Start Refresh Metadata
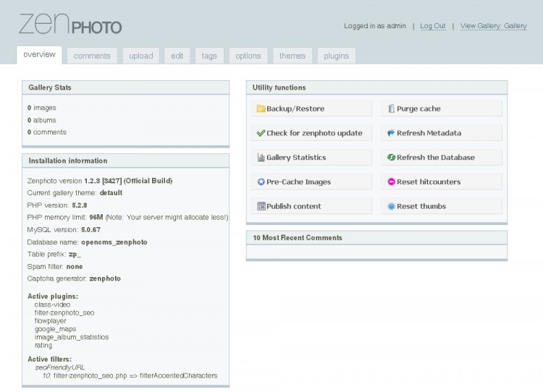 point(442,133)
